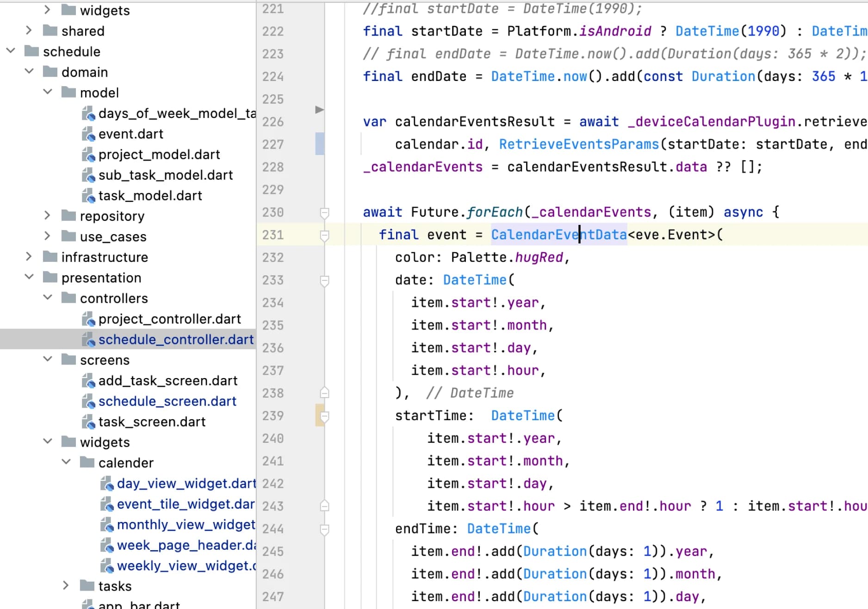The width and height of the screenshot is (868, 609).
Task: Click the Dart file icon for project_controller.dart
Action: tap(88, 319)
